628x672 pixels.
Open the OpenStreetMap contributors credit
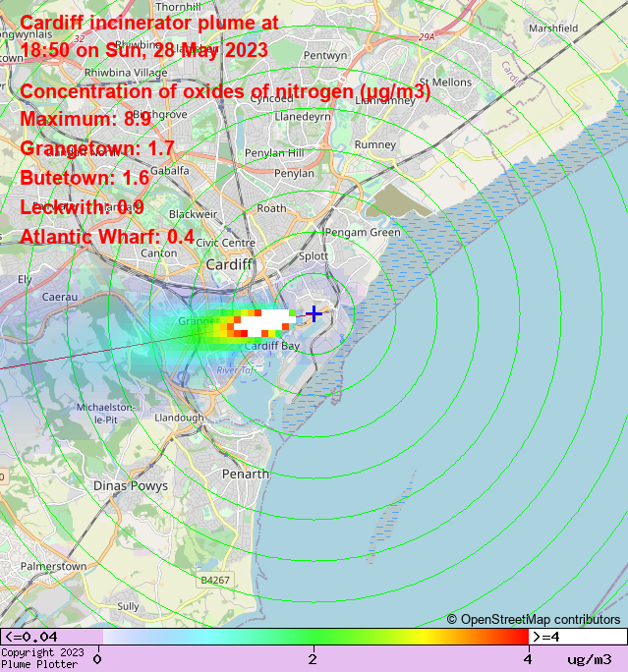point(534,619)
